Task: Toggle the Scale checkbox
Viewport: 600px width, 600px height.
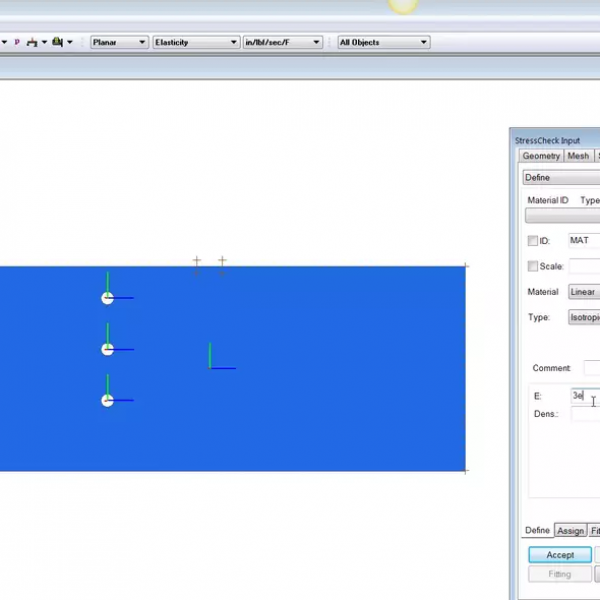Action: point(533,266)
